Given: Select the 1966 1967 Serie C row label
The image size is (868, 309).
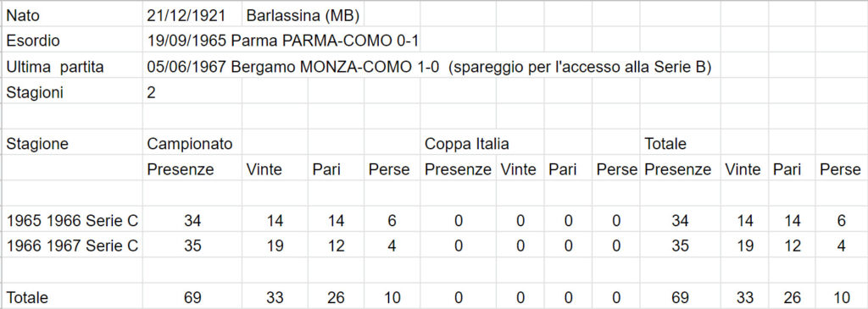Looking at the screenshot, I should click(72, 246).
